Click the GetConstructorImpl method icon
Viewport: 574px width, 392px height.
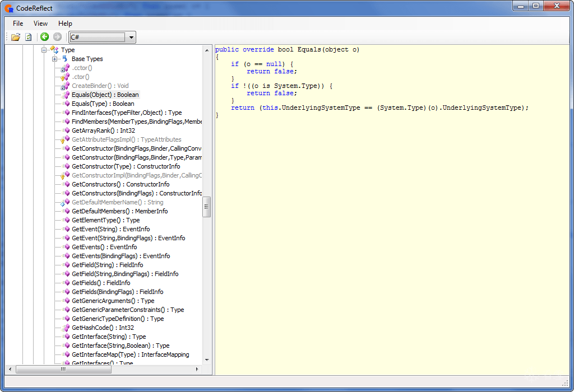click(65, 175)
